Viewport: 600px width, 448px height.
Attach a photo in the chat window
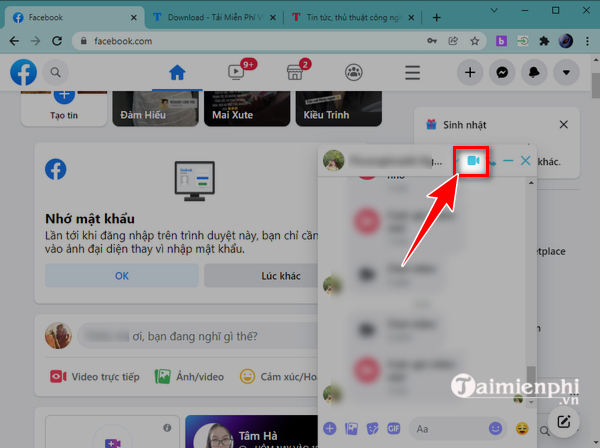click(x=351, y=428)
